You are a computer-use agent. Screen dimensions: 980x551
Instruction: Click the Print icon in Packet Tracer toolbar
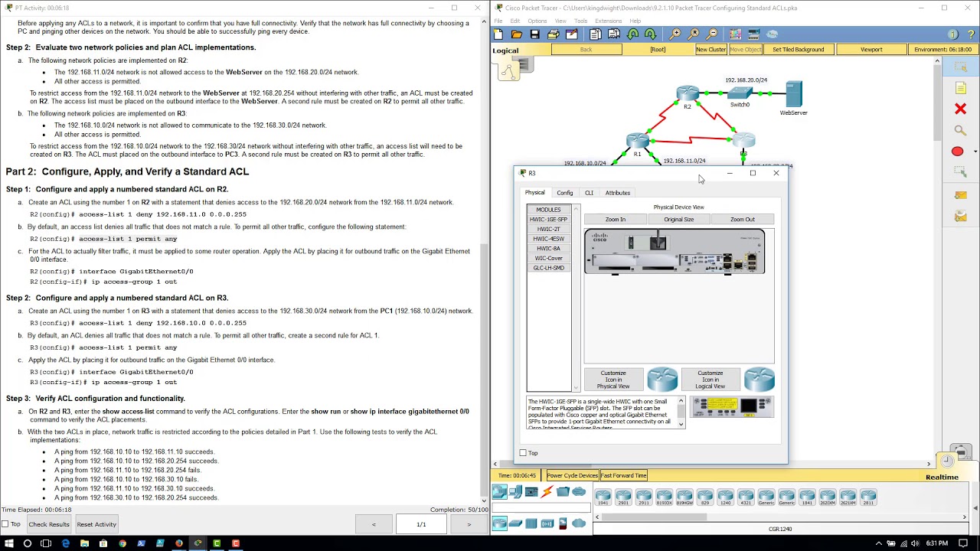553,34
